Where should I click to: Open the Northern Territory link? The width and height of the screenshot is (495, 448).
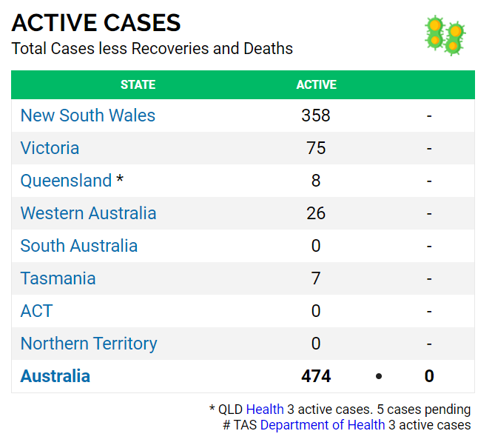89,344
